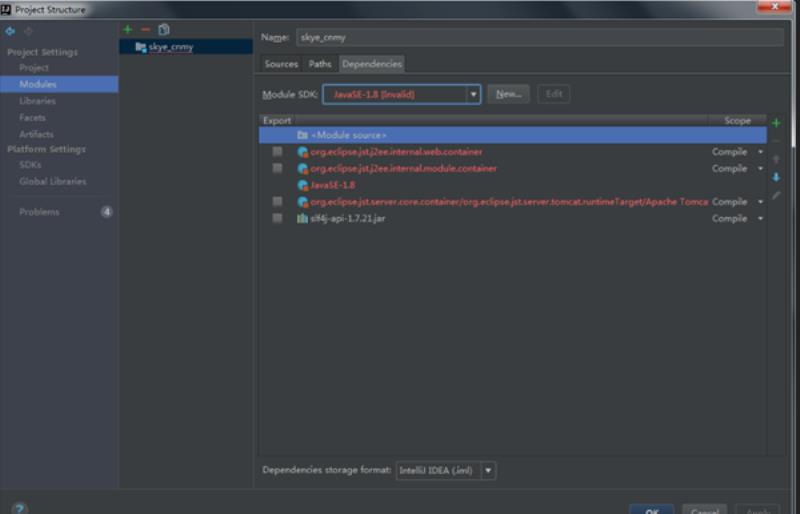Screen dimensions: 800x514
Task: Click the back navigation arrow
Action: pos(10,31)
